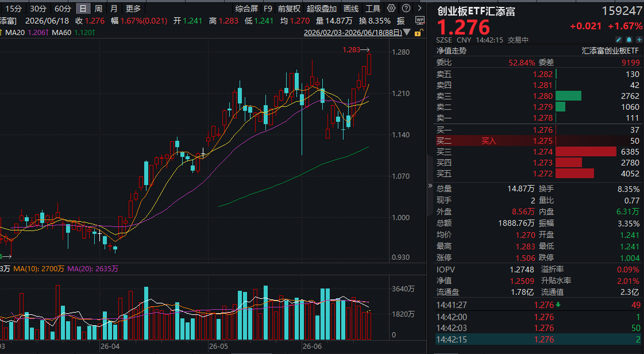Collapse the right quote panel arrow
Viewport: 644px width, 354px height.
430,186
